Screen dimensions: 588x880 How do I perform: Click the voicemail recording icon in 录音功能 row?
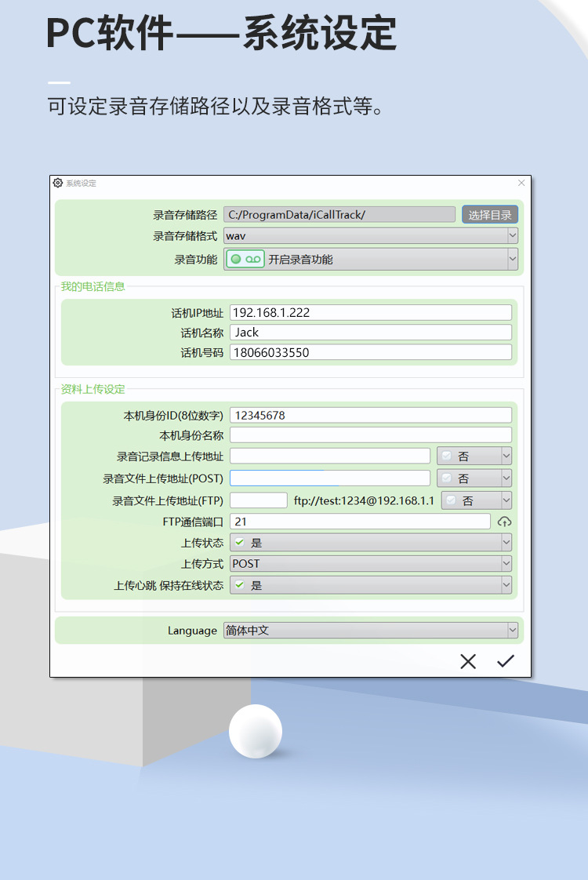click(x=245, y=260)
